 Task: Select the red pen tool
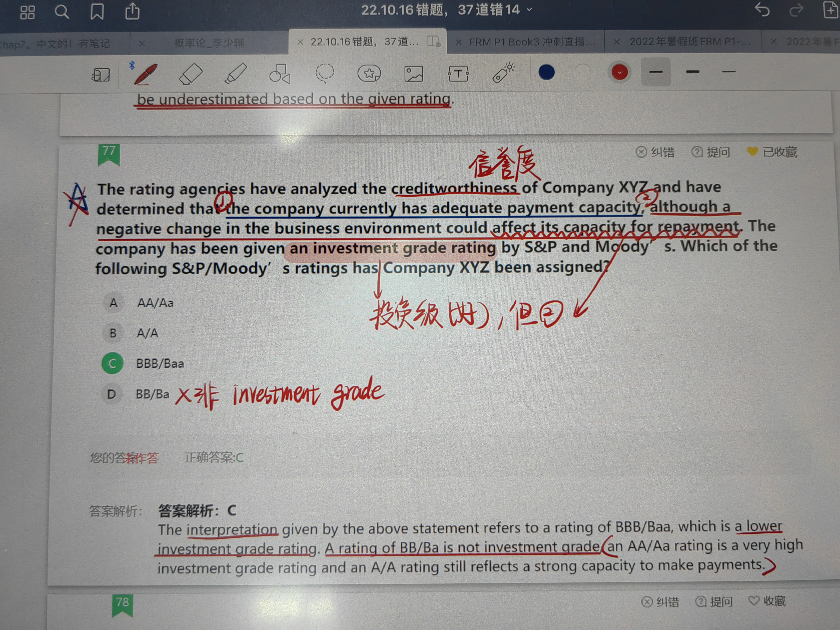146,74
